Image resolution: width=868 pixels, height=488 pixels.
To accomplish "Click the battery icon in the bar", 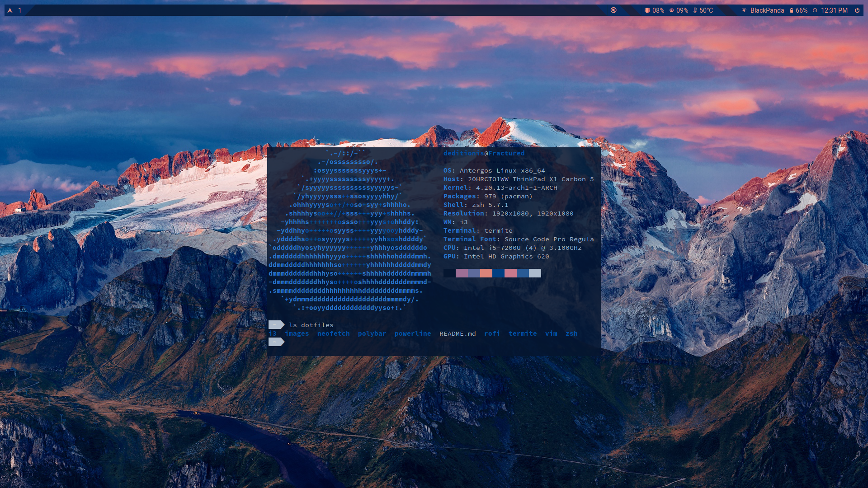I will [791, 10].
